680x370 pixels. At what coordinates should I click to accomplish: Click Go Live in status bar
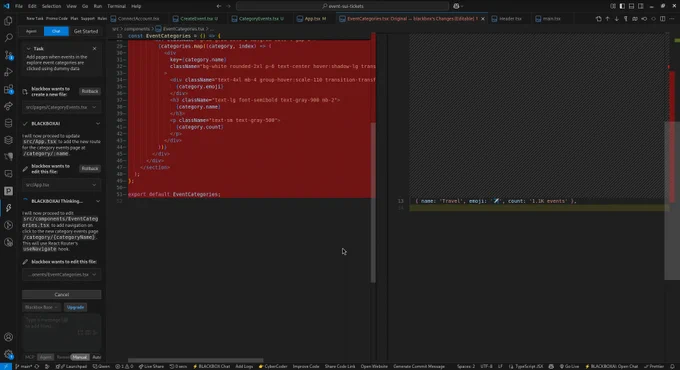(x=569, y=367)
